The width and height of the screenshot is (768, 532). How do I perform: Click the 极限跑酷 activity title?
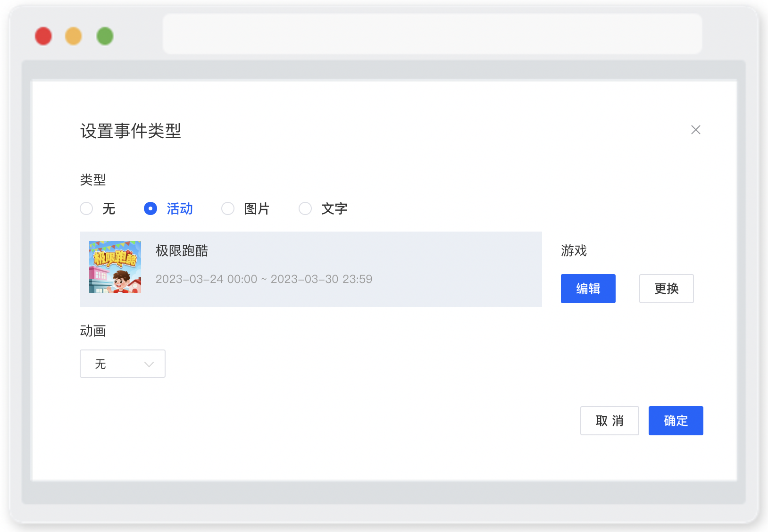point(182,251)
